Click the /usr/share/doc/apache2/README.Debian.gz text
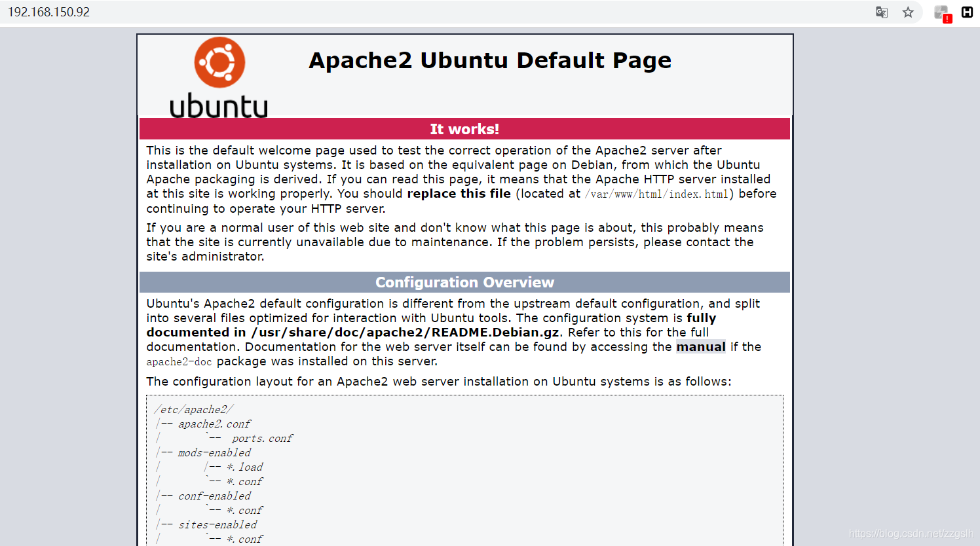This screenshot has height=546, width=980. click(x=405, y=333)
